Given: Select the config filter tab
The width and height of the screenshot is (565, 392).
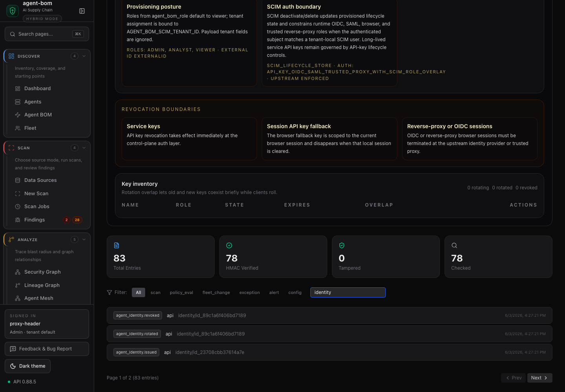Looking at the screenshot, I should [x=295, y=292].
